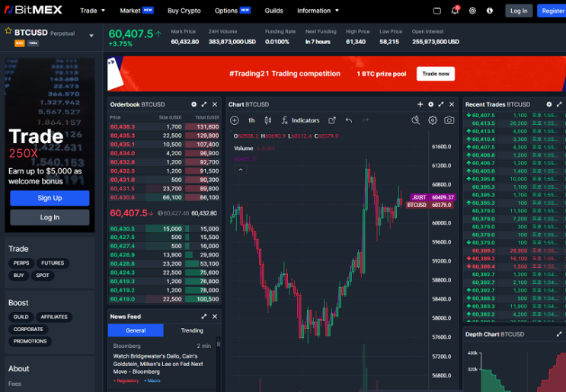Open the AFFILIATES chip
Viewport: 566px width, 392px height.
(x=54, y=317)
